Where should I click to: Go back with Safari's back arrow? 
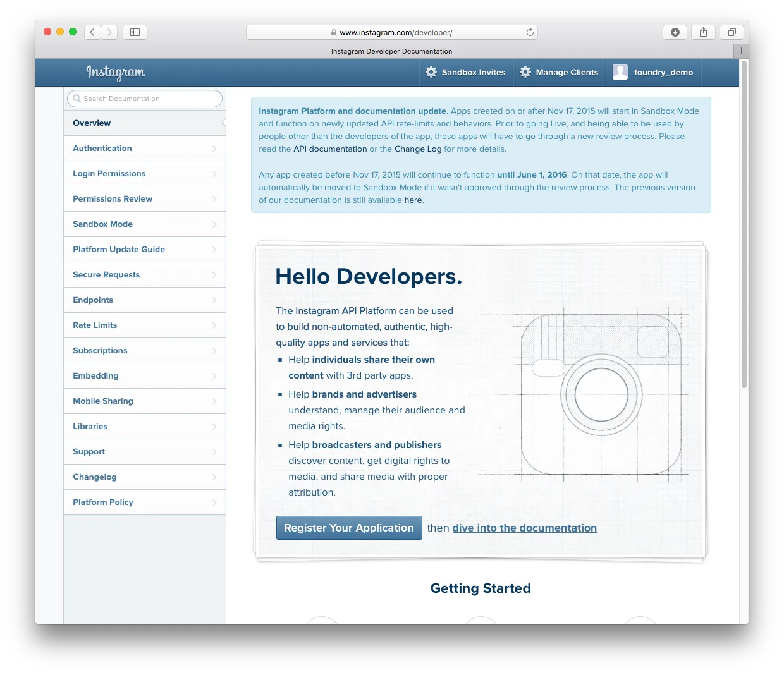pyautogui.click(x=92, y=32)
